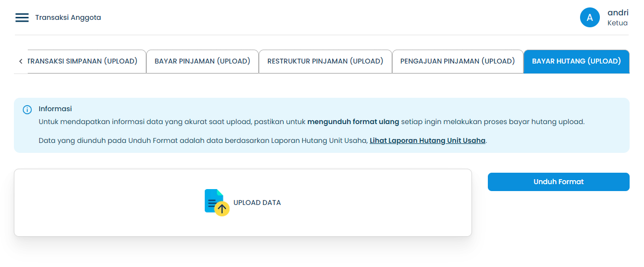The height and width of the screenshot is (267, 644).
Task: Open the hamburger navigation menu
Action: [22, 17]
